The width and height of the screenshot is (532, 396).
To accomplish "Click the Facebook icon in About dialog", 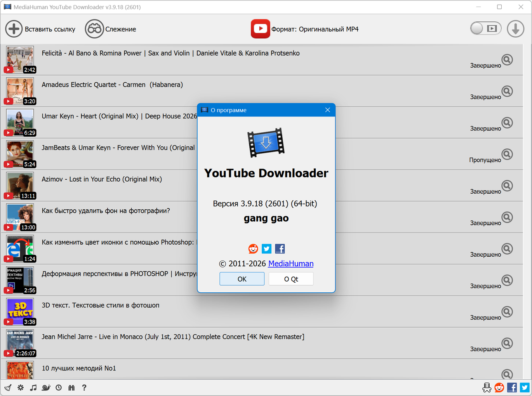I will (x=280, y=249).
